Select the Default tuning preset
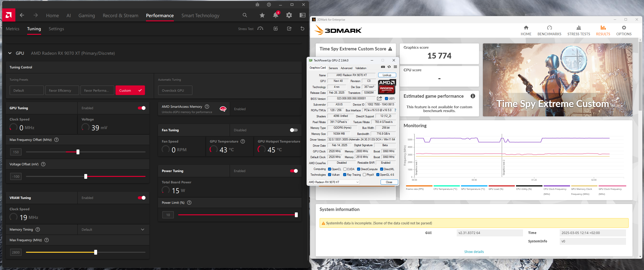644x270 pixels. 27,90
